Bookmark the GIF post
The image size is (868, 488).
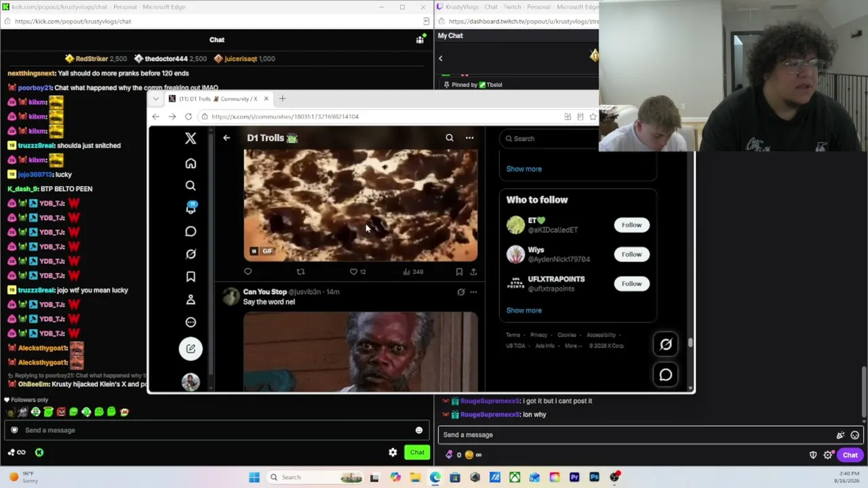click(459, 272)
